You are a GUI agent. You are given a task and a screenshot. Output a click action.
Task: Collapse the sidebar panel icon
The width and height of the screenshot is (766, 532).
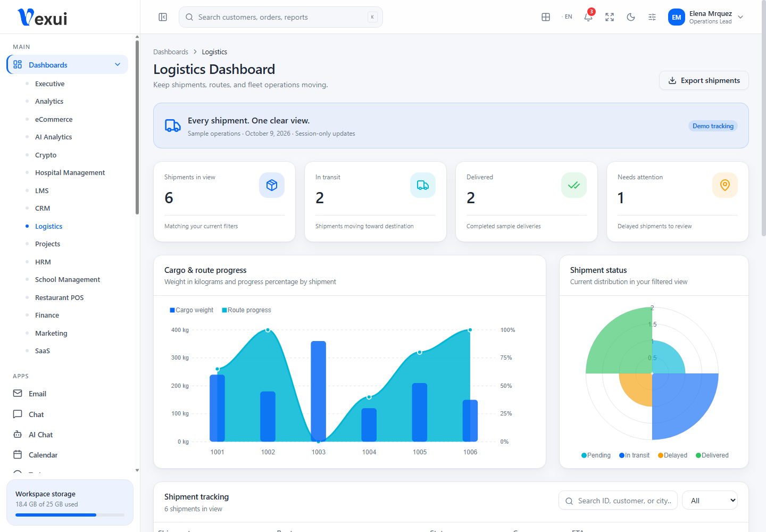pyautogui.click(x=163, y=17)
